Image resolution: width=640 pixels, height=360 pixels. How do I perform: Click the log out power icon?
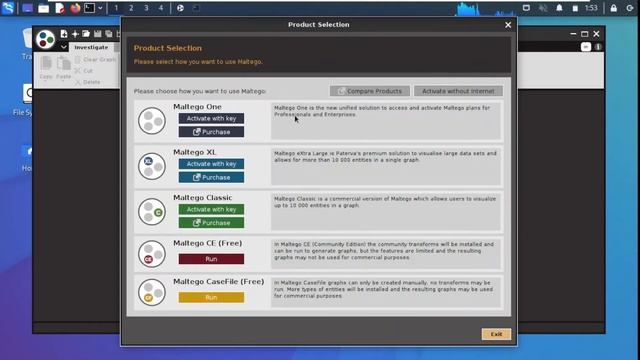(x=630, y=8)
